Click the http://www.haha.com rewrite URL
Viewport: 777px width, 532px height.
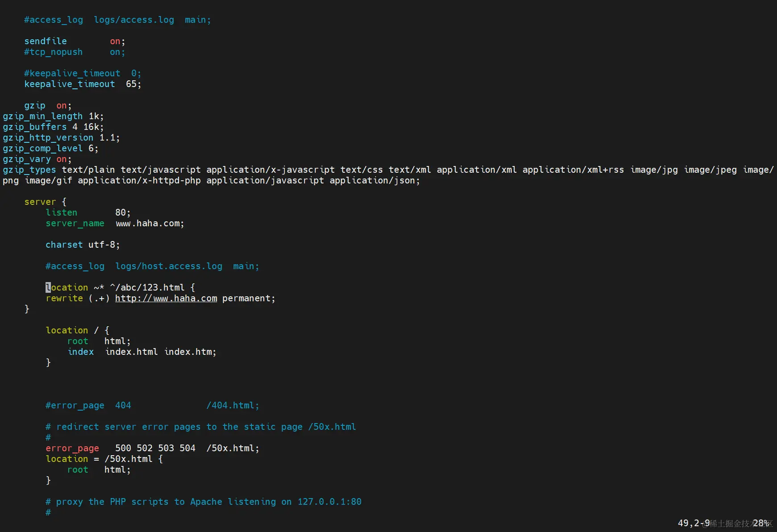coord(166,298)
